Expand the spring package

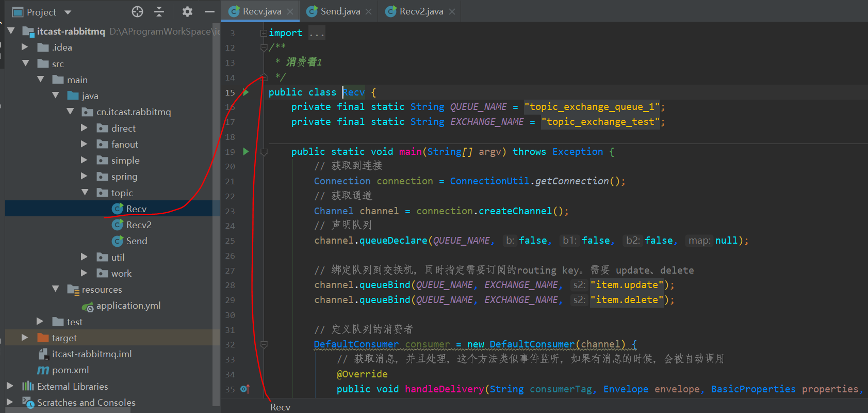(x=84, y=176)
